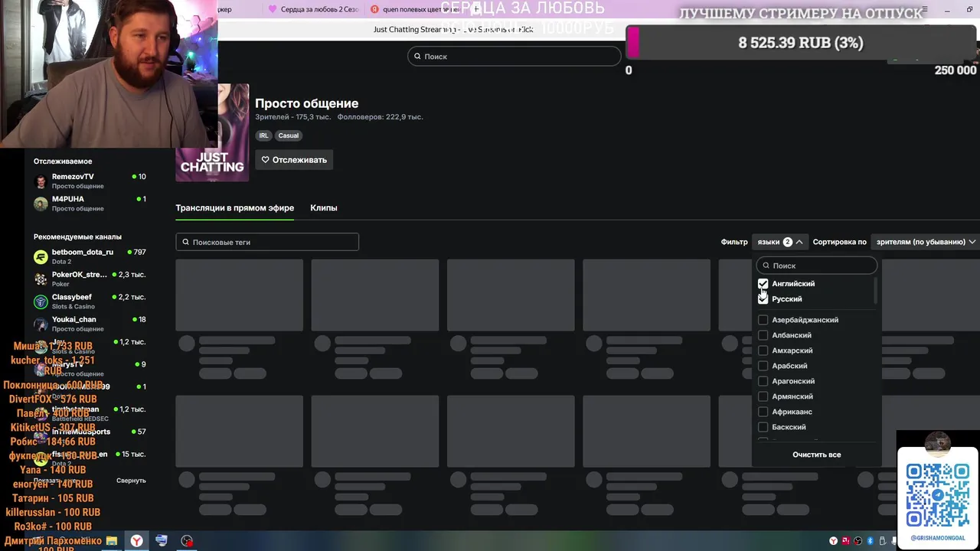980x551 pixels.
Task: Click Yandex icon in system tray
Action: click(833, 541)
